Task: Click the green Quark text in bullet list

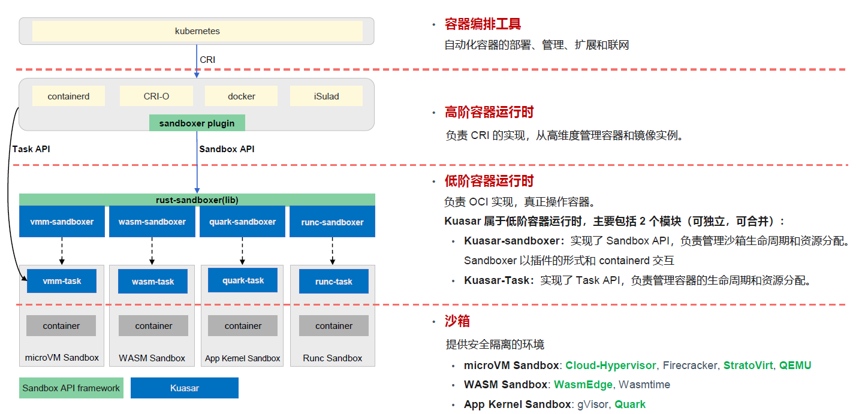Action: 630,404
